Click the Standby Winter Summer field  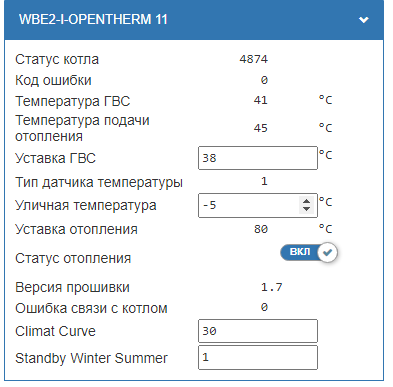[x=258, y=358]
